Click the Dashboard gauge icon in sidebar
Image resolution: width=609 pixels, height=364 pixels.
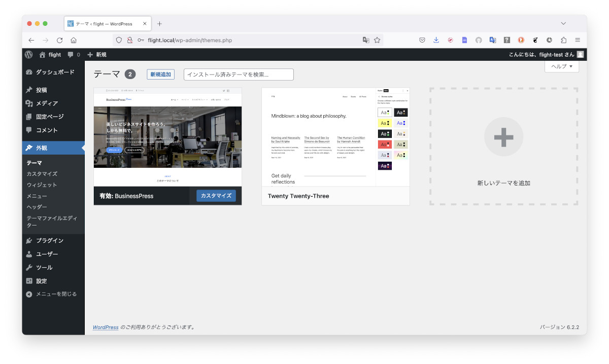pyautogui.click(x=29, y=72)
